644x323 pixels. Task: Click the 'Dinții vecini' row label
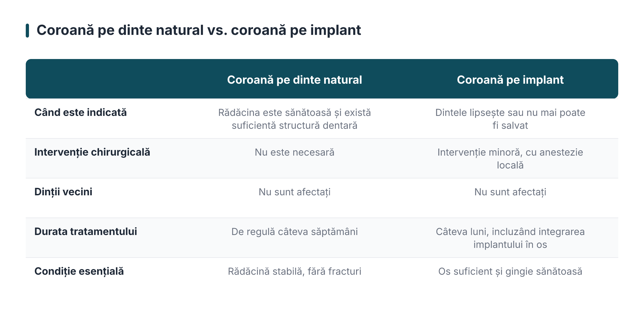63,192
